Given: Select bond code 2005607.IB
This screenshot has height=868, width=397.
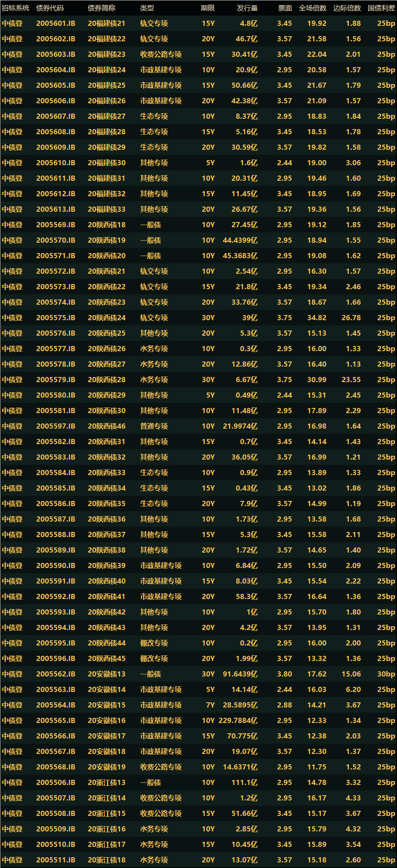Looking at the screenshot, I should click(x=55, y=117).
